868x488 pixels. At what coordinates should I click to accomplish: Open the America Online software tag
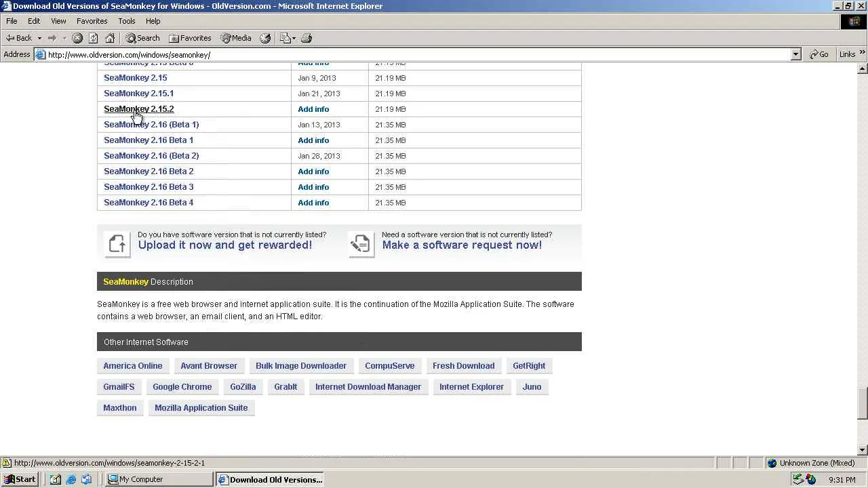[x=133, y=366]
